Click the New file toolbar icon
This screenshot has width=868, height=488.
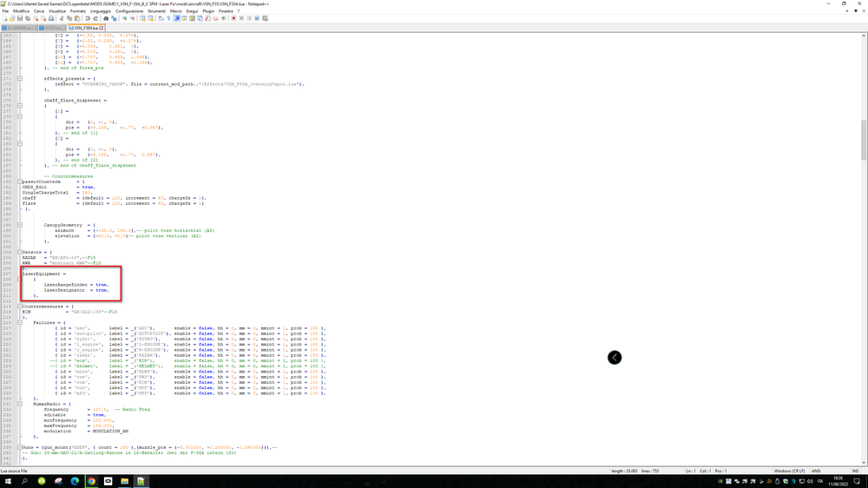[x=5, y=18]
